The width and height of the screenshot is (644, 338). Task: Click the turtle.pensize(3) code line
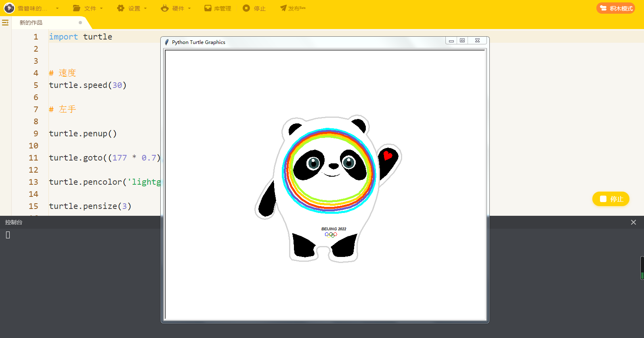pyautogui.click(x=90, y=206)
